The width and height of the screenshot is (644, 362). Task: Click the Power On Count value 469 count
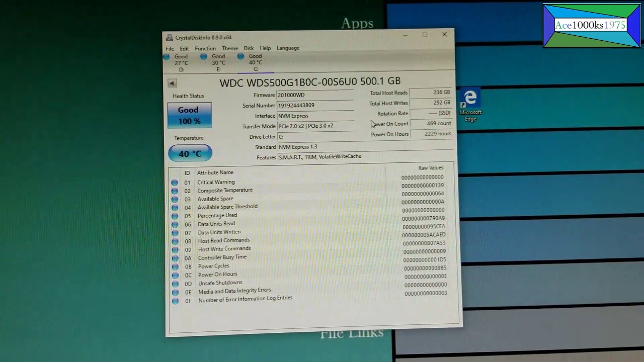(x=431, y=123)
